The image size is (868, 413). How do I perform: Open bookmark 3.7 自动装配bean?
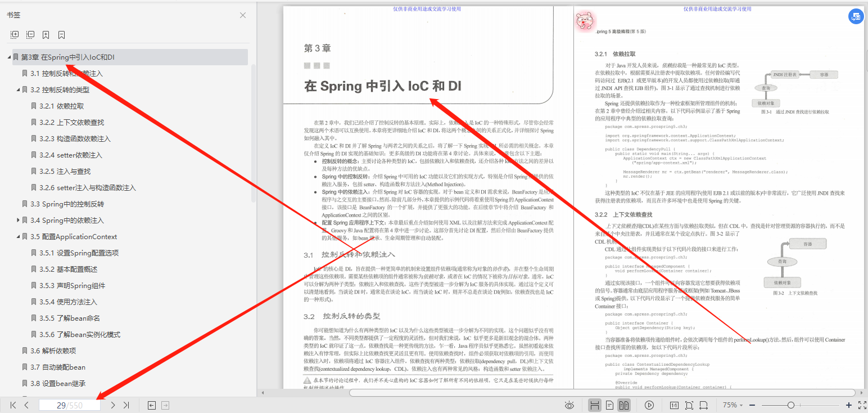point(58,367)
